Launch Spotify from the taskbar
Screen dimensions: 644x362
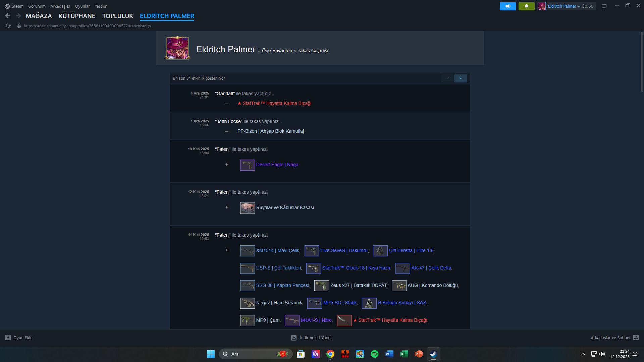pos(375,354)
